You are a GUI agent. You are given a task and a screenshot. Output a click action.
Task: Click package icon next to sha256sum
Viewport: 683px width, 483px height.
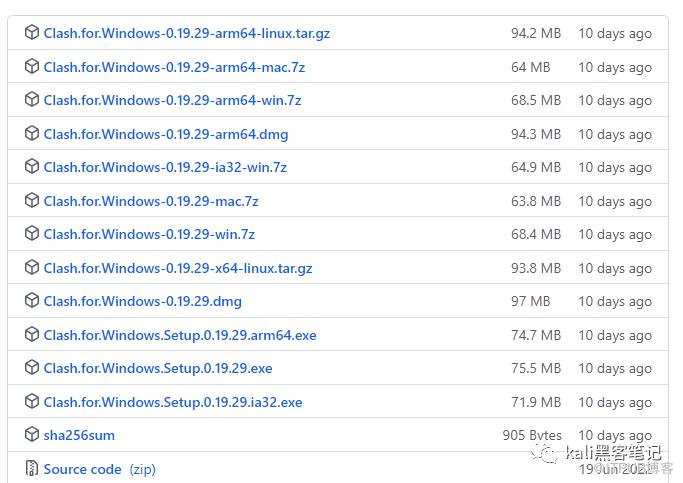pyautogui.click(x=32, y=434)
